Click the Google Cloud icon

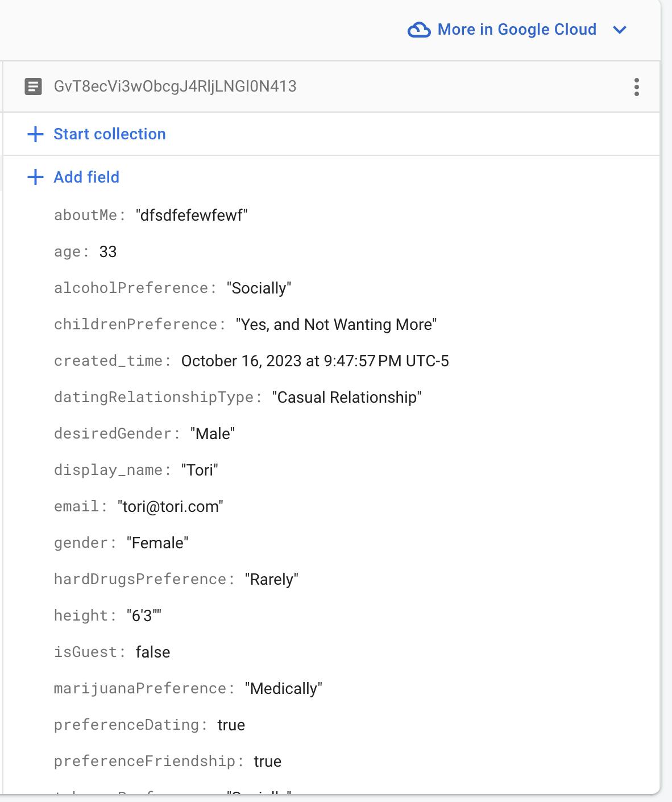419,30
